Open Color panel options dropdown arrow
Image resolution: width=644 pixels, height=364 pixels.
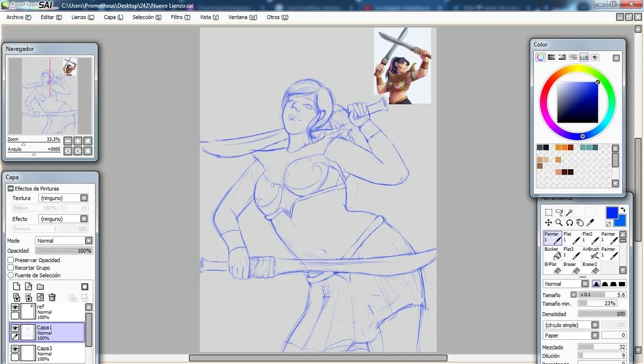coord(616,58)
